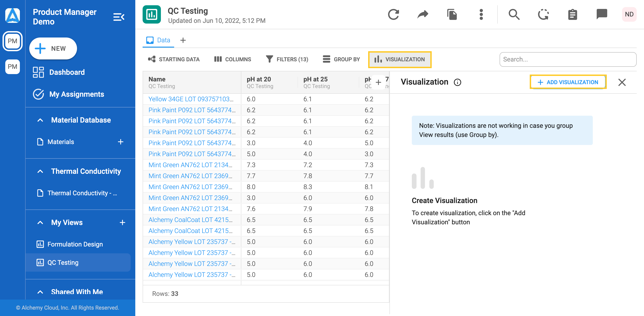Add a new tab with plus
The width and height of the screenshot is (644, 316).
point(183,40)
